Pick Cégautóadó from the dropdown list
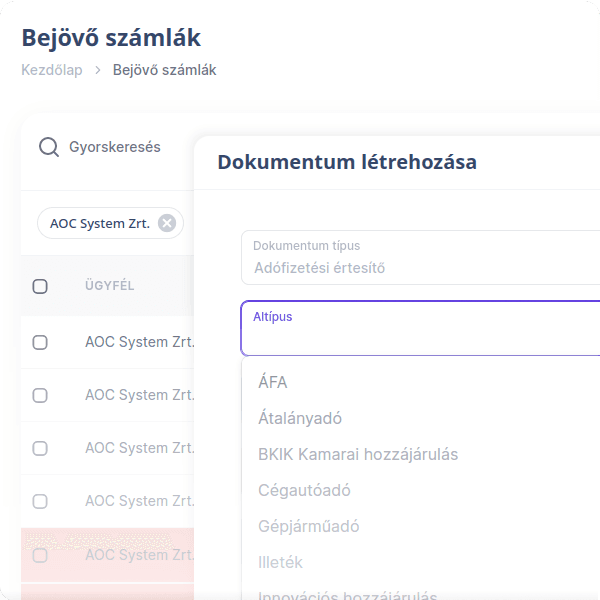 click(304, 490)
